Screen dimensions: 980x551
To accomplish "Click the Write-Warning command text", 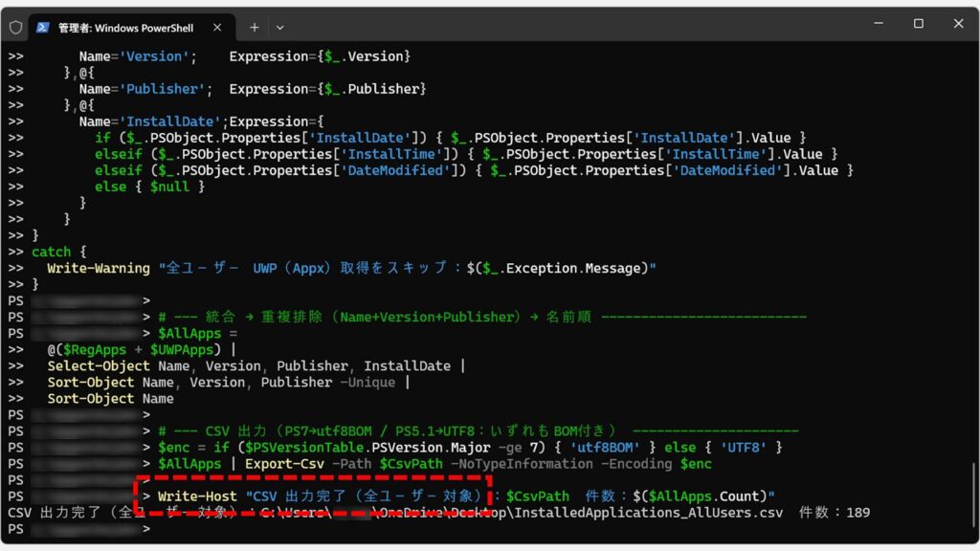I will pos(99,268).
